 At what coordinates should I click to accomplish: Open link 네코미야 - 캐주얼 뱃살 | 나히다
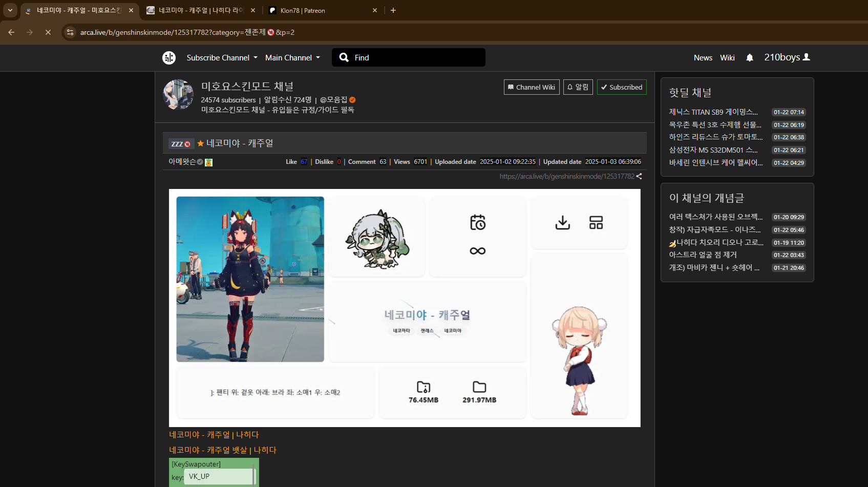[223, 450]
